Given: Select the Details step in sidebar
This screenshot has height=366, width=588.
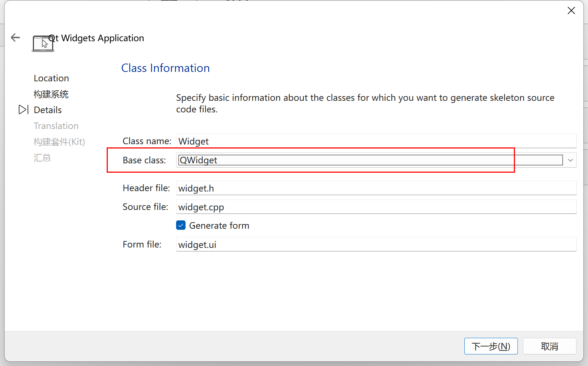Looking at the screenshot, I should pyautogui.click(x=48, y=110).
